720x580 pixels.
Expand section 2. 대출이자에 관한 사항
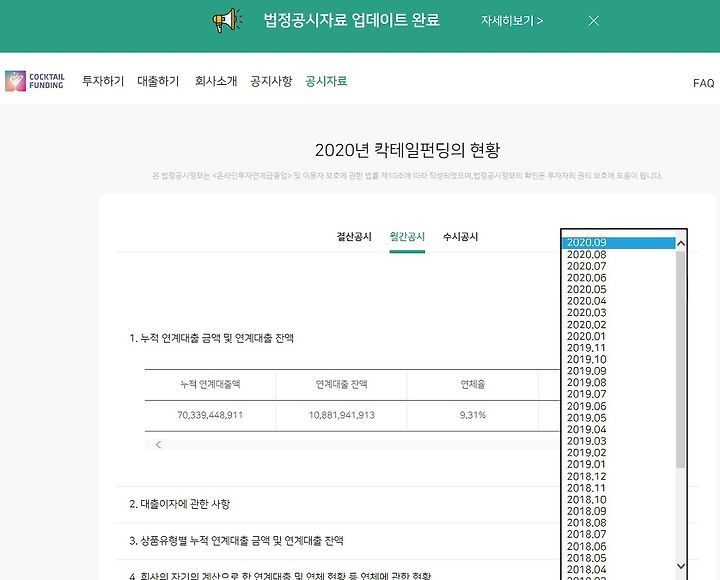tap(180, 504)
